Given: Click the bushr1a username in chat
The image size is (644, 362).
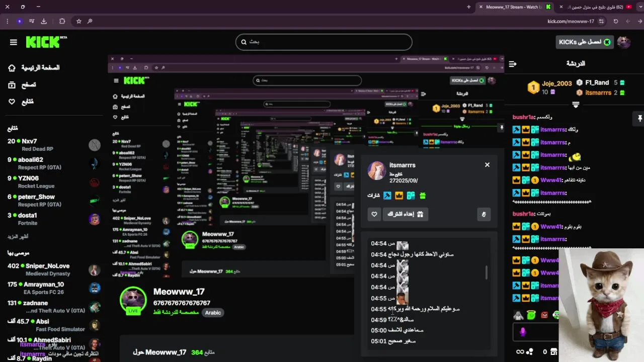Looking at the screenshot, I should pyautogui.click(x=523, y=117).
